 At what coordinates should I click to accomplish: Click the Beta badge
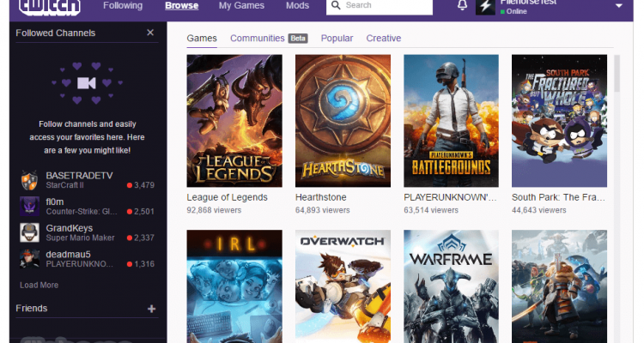298,38
